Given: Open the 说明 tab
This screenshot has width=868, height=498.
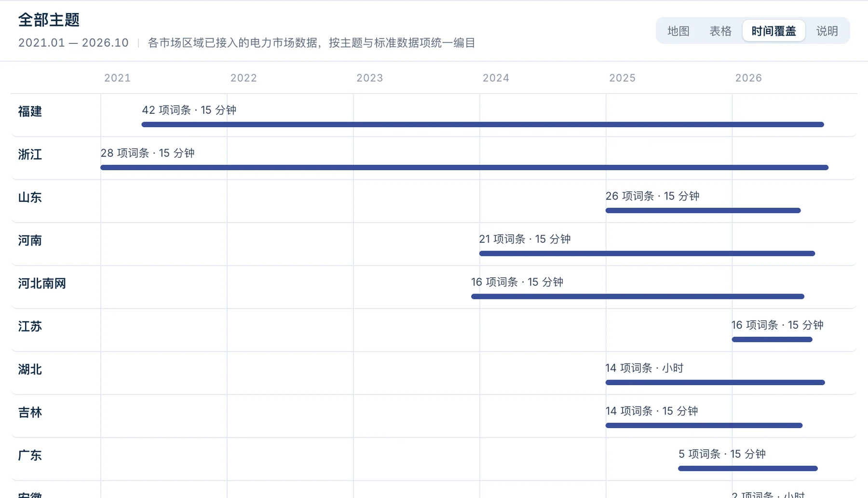Looking at the screenshot, I should [827, 31].
